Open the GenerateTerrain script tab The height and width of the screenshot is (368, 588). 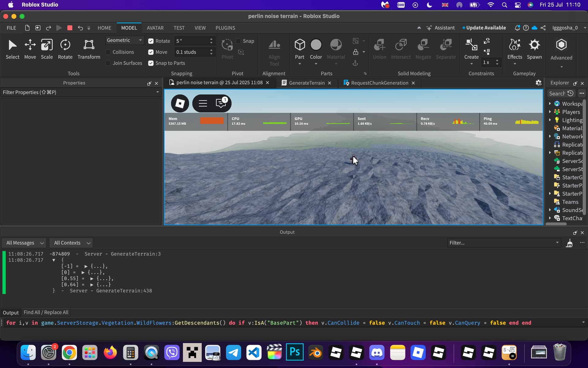[307, 83]
